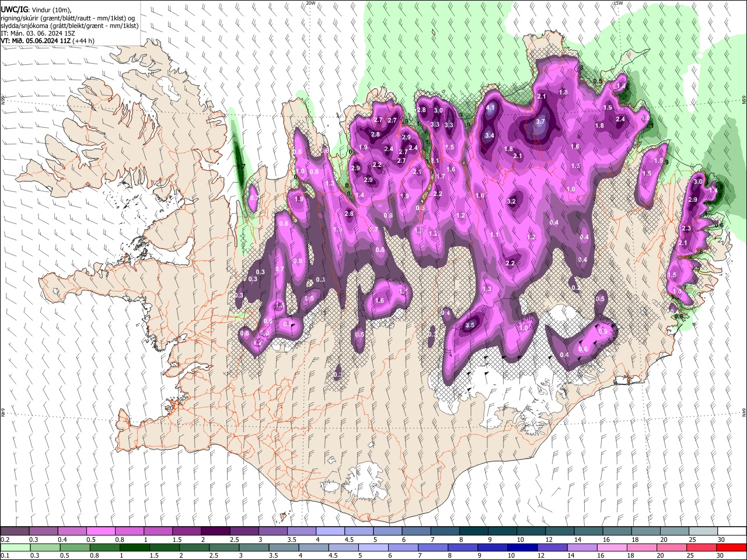
Task: Click the 3.2 precipitation value on the map
Action: (x=511, y=201)
